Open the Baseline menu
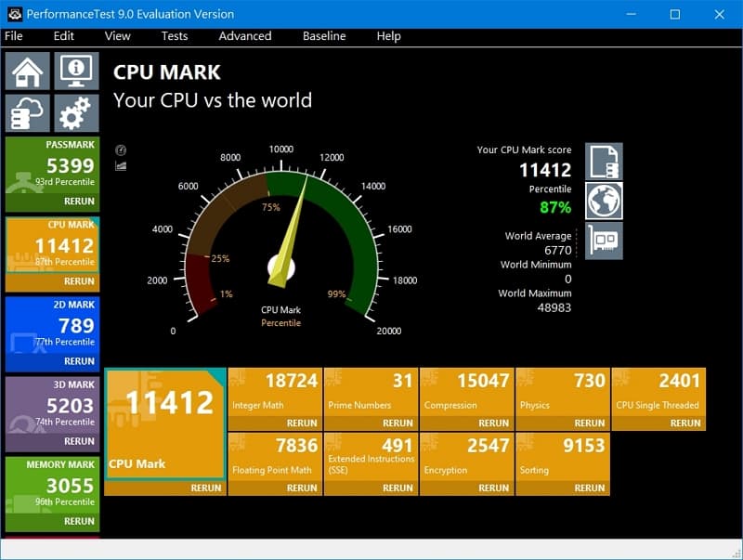Viewport: 743px width, 560px height. click(x=324, y=36)
